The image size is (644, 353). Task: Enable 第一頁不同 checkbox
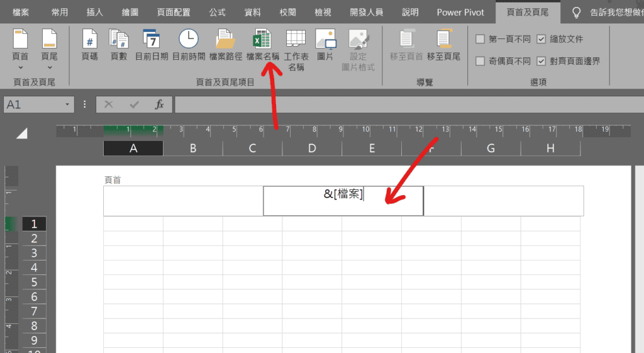coord(480,39)
